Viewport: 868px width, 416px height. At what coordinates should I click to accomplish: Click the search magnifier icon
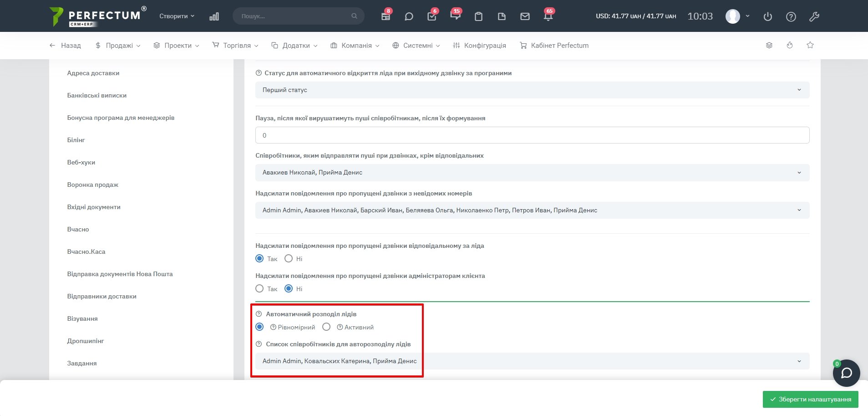click(x=354, y=16)
